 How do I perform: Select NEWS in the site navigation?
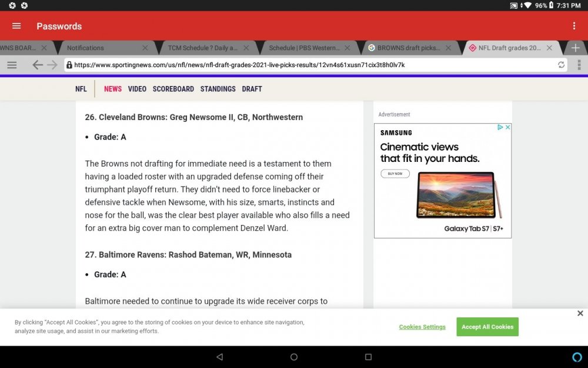113,89
